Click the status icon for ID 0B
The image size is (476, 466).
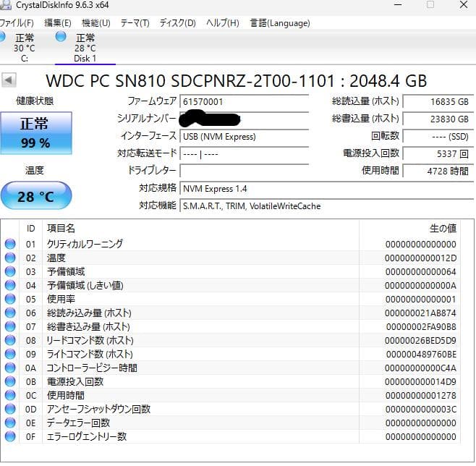10,381
